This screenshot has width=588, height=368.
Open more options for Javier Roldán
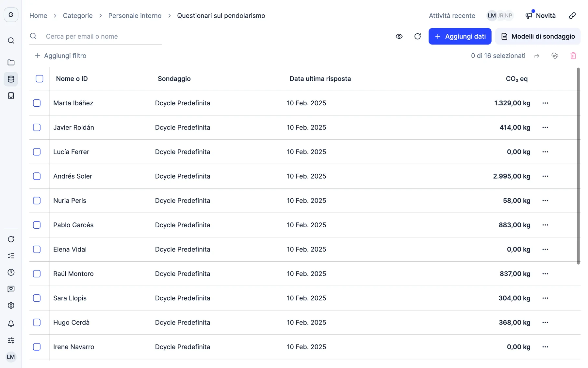coord(545,128)
